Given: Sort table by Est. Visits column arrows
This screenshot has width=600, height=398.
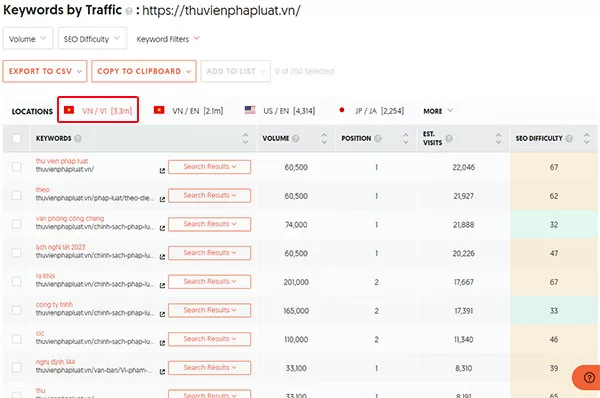Looking at the screenshot, I should [498, 139].
